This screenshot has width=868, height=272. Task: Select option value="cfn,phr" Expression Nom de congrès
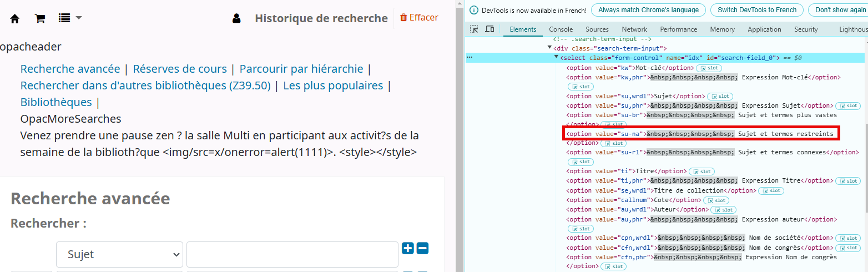click(702, 257)
